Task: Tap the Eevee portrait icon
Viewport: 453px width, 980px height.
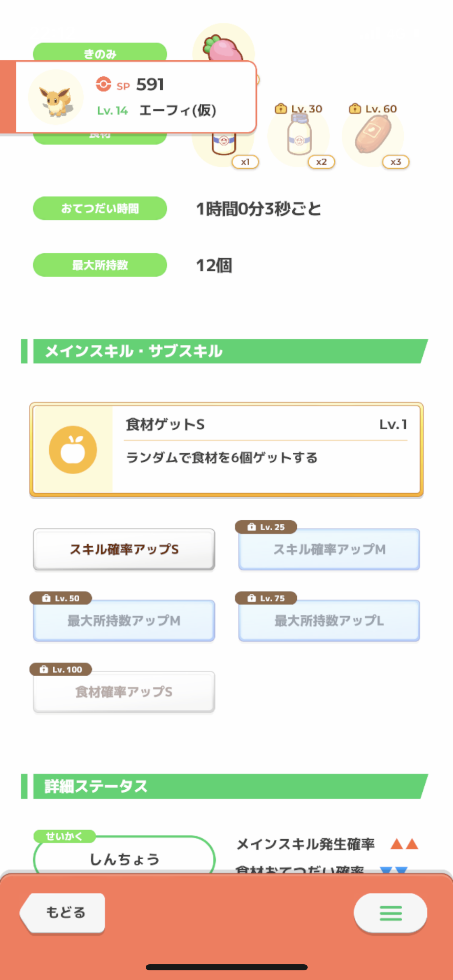Action: (x=56, y=97)
